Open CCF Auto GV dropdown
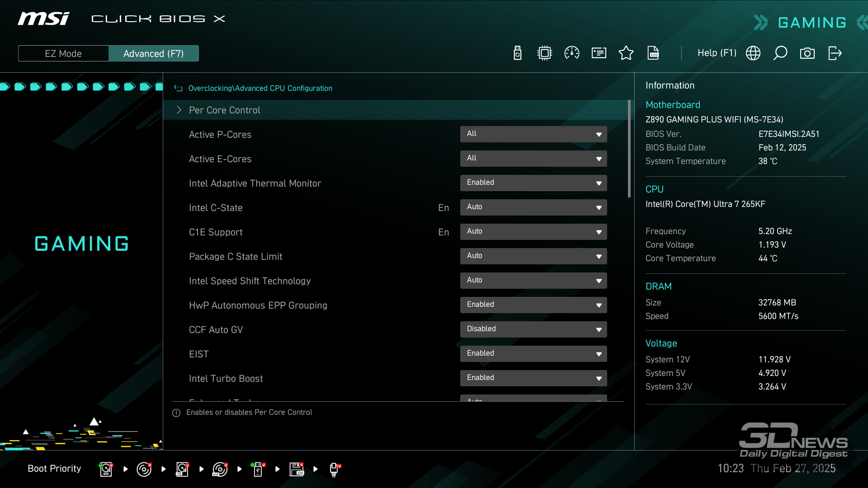Image resolution: width=868 pixels, height=488 pixels. click(x=533, y=329)
